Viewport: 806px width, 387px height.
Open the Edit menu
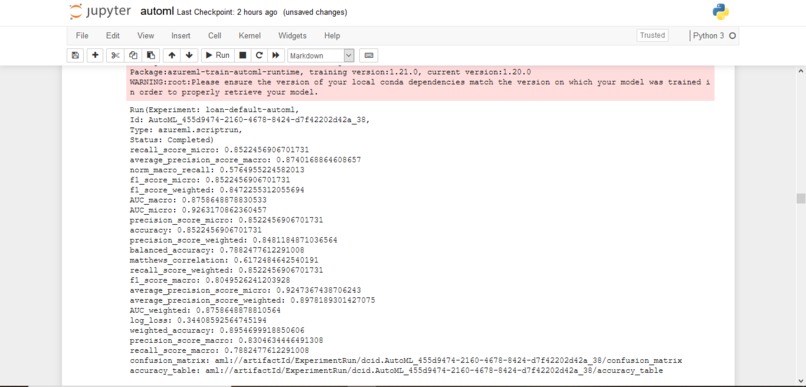[113, 35]
